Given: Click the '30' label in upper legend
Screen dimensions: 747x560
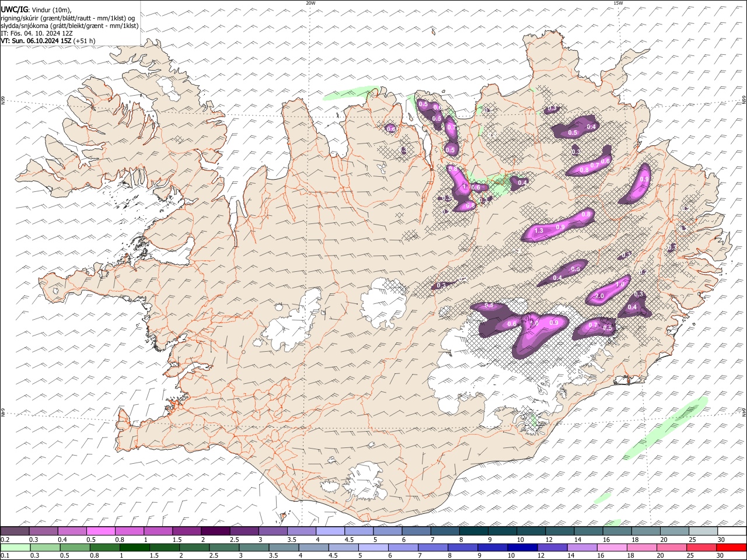Looking at the screenshot, I should [721, 540].
